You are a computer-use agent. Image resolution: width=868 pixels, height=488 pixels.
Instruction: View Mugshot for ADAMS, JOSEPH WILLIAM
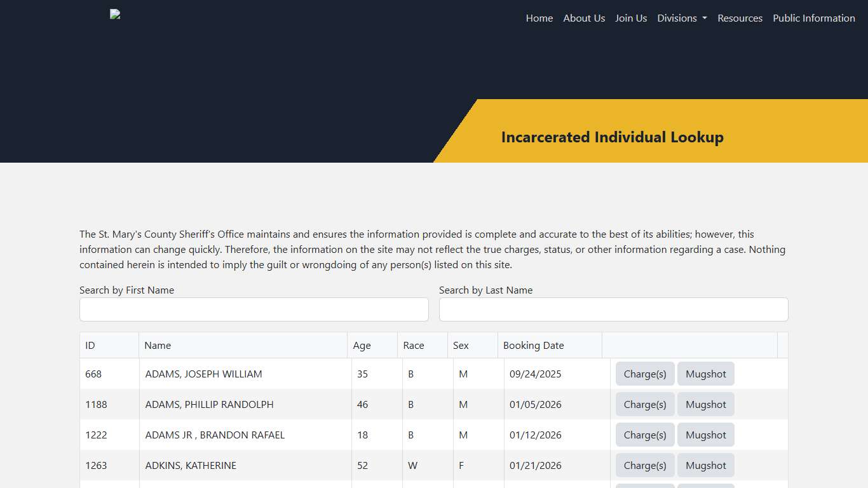pyautogui.click(x=705, y=374)
